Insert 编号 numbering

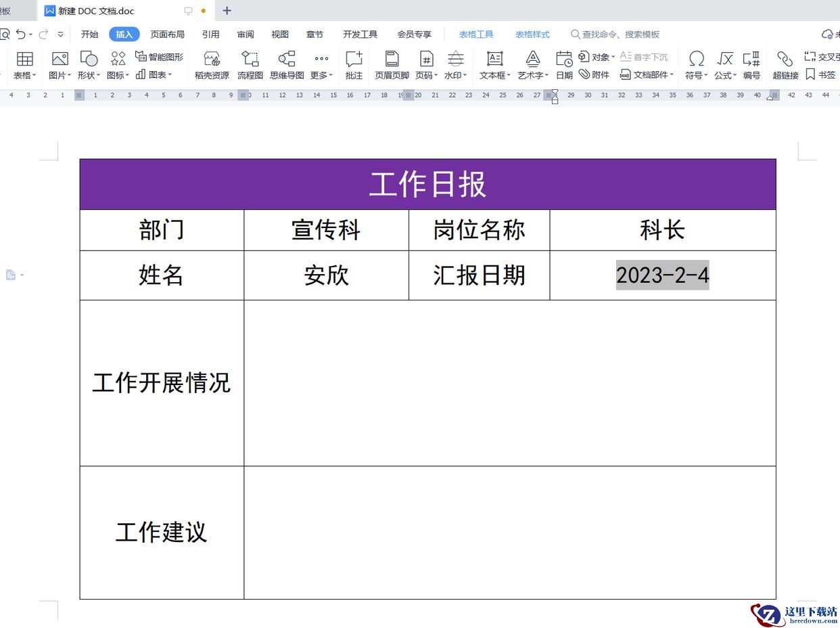point(751,65)
